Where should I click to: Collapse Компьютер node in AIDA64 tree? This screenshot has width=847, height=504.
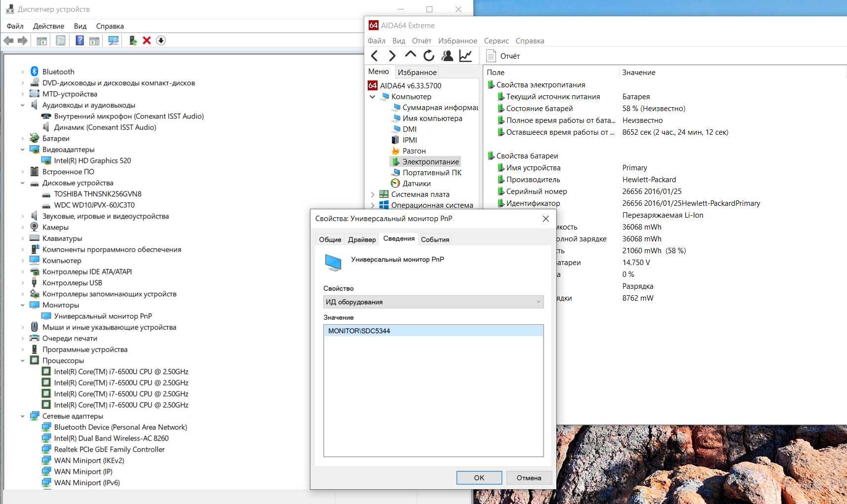373,96
